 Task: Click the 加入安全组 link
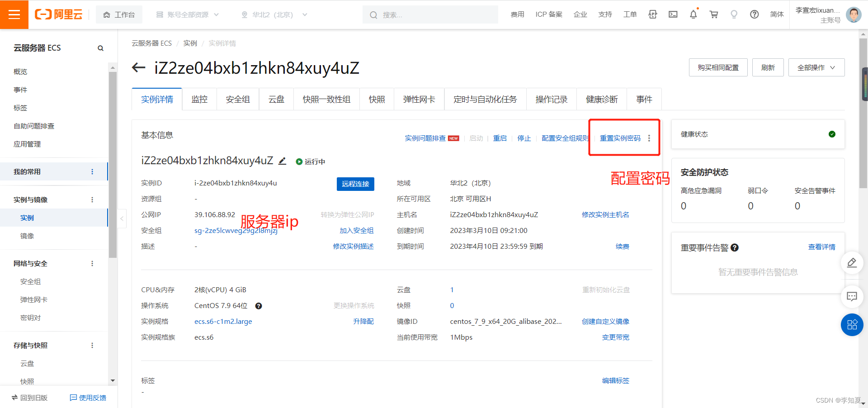pyautogui.click(x=357, y=231)
